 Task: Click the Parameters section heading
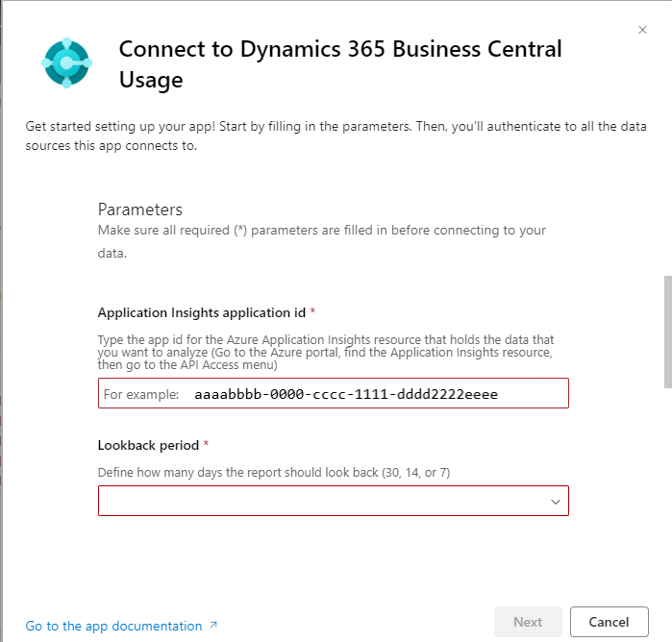(140, 209)
